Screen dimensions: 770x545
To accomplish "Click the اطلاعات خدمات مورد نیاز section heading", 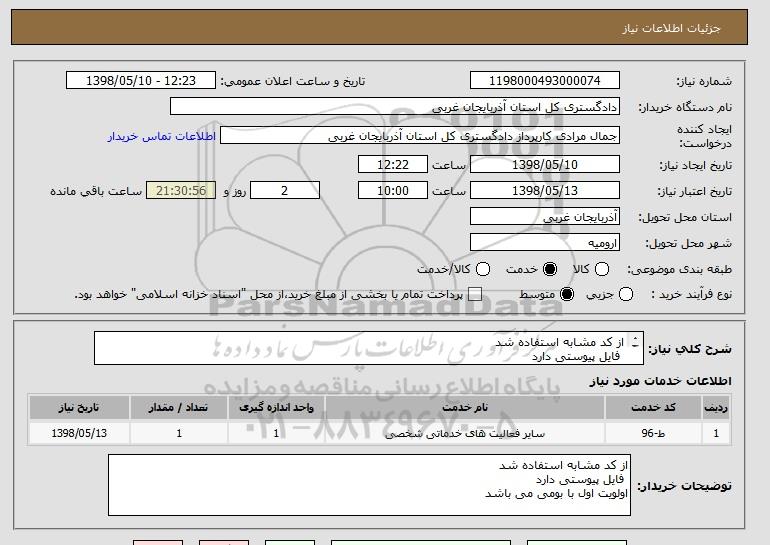I will [x=660, y=381].
